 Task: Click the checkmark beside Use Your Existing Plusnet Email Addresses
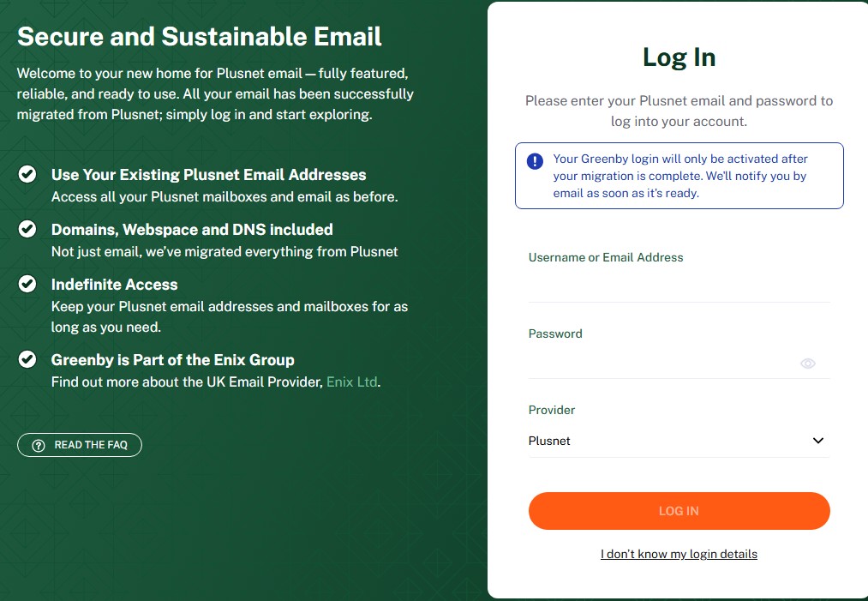(x=27, y=174)
